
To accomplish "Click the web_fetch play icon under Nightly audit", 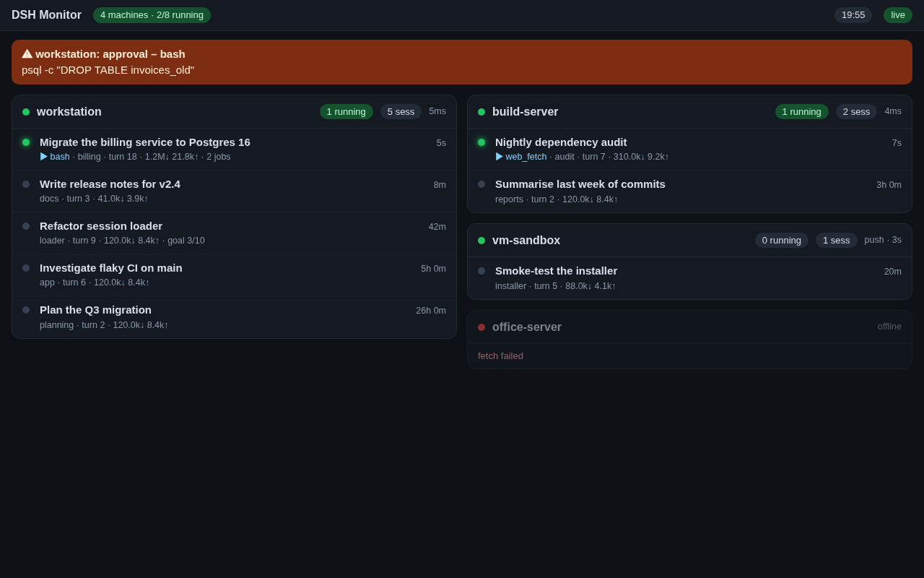I will point(500,157).
